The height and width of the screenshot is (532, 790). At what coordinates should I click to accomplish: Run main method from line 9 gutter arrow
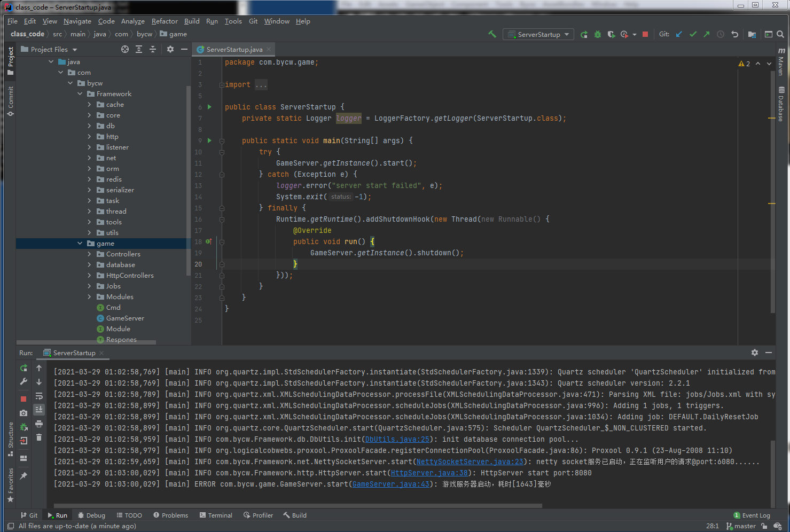pos(209,140)
